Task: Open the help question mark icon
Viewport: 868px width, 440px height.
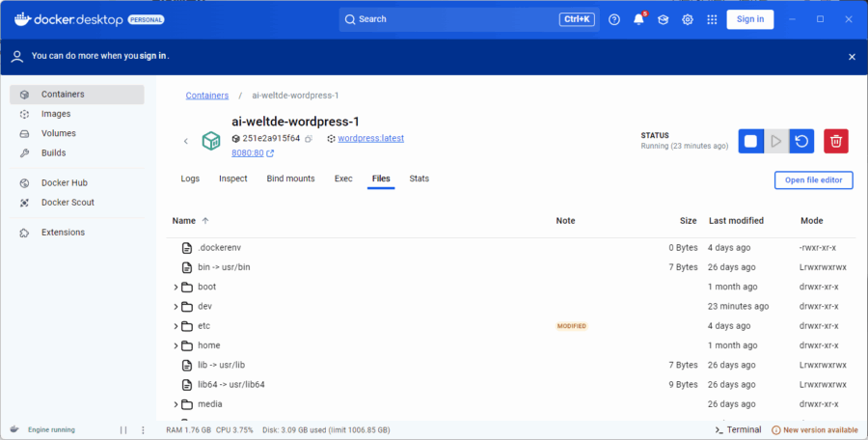Action: [614, 19]
